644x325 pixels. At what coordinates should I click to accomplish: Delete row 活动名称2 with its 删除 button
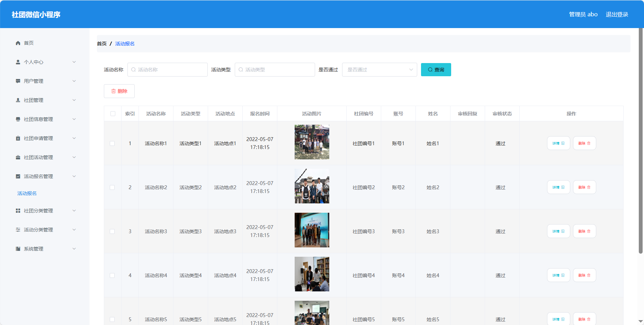click(584, 187)
